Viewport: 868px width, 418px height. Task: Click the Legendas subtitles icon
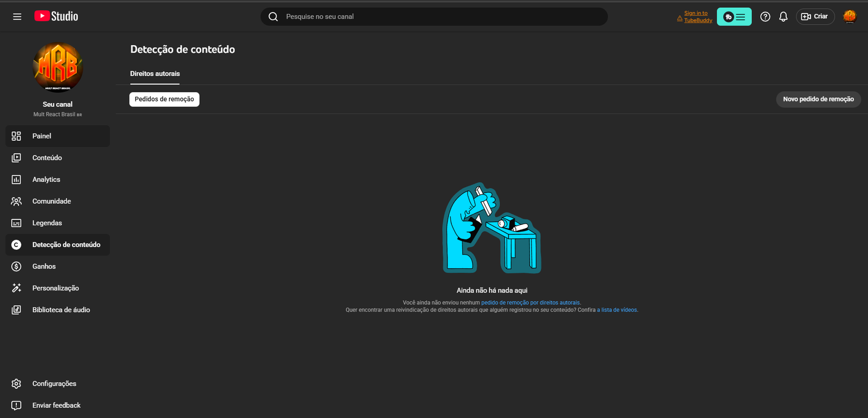[16, 223]
